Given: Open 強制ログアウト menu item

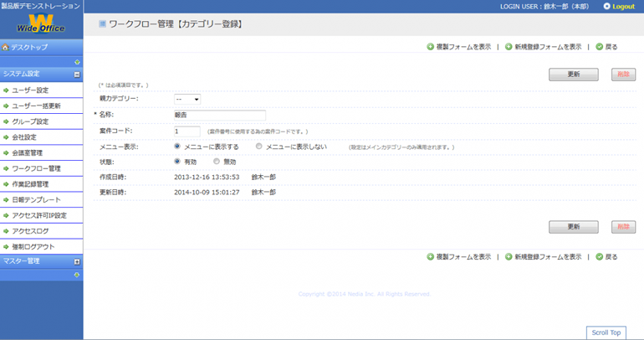Looking at the screenshot, I should (x=41, y=246).
